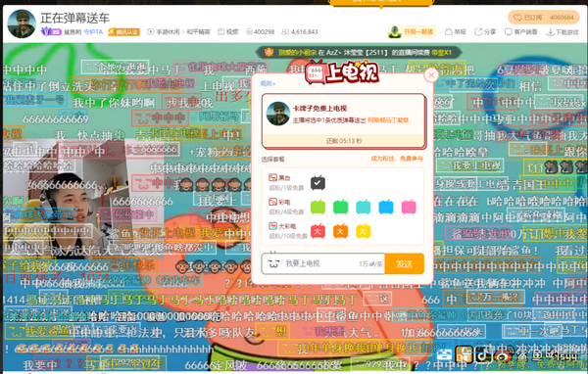588x374 pixels.
Task: Click the heading 卡牌子免费上电视
Action: point(319,109)
